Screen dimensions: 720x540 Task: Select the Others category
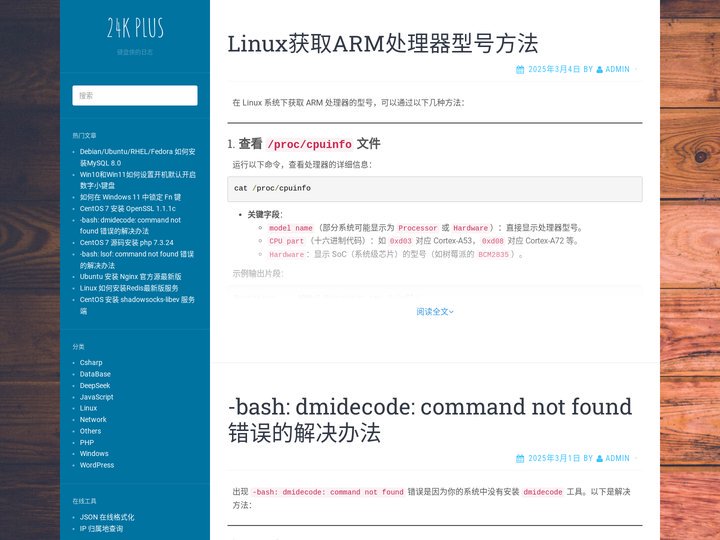coord(90,431)
